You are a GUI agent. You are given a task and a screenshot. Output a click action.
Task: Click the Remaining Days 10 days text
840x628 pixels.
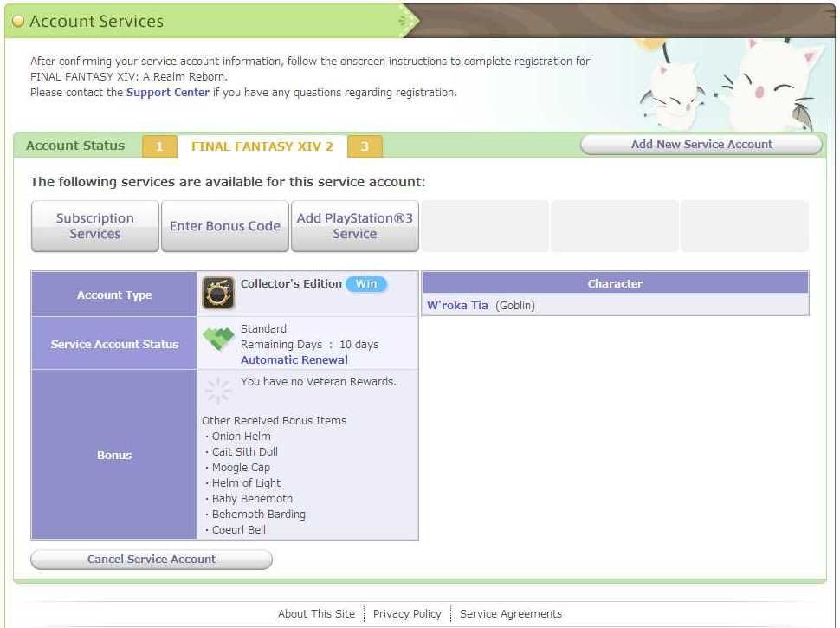(x=310, y=345)
